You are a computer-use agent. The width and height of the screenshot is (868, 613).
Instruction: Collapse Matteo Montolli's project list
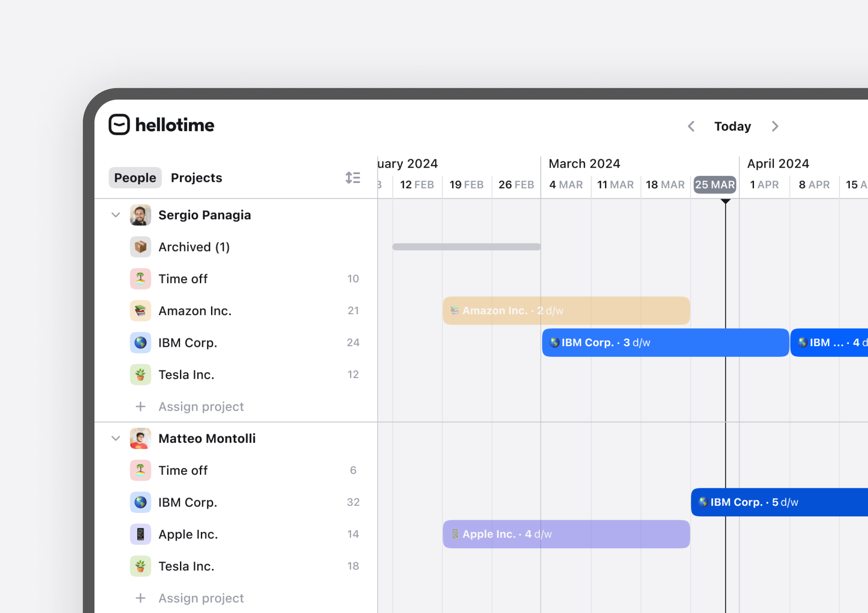pyautogui.click(x=116, y=438)
